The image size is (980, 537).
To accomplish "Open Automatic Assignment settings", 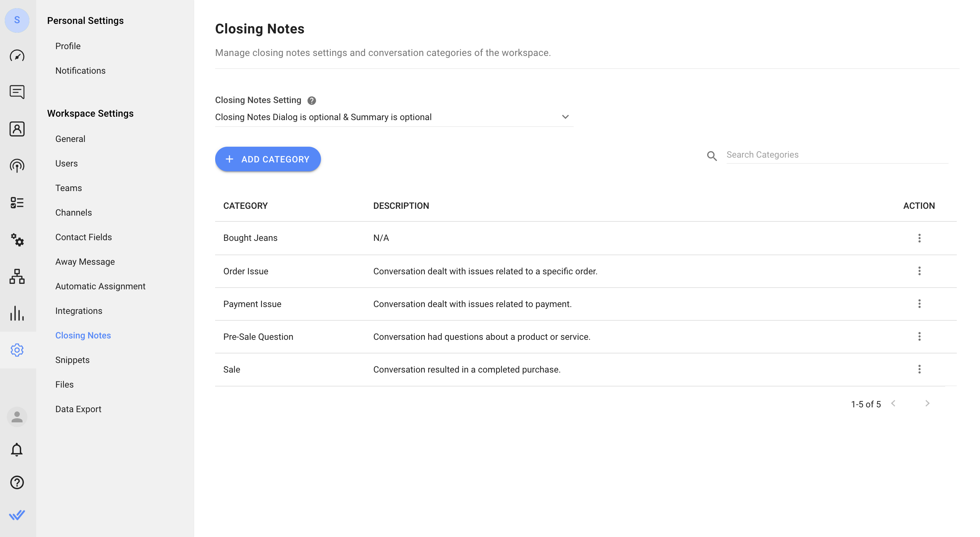I will 100,286.
